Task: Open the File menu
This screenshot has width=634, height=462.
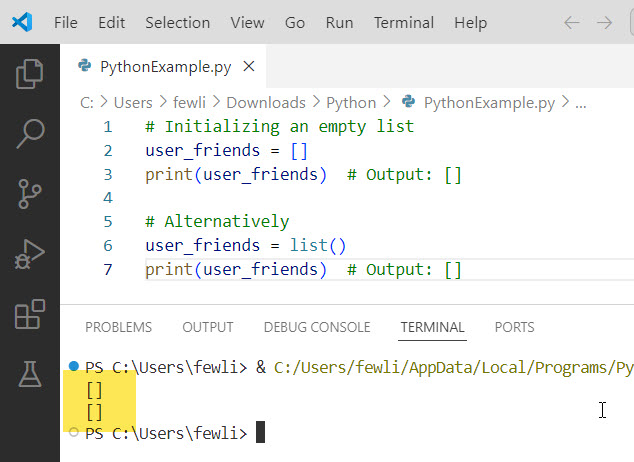Action: [66, 23]
